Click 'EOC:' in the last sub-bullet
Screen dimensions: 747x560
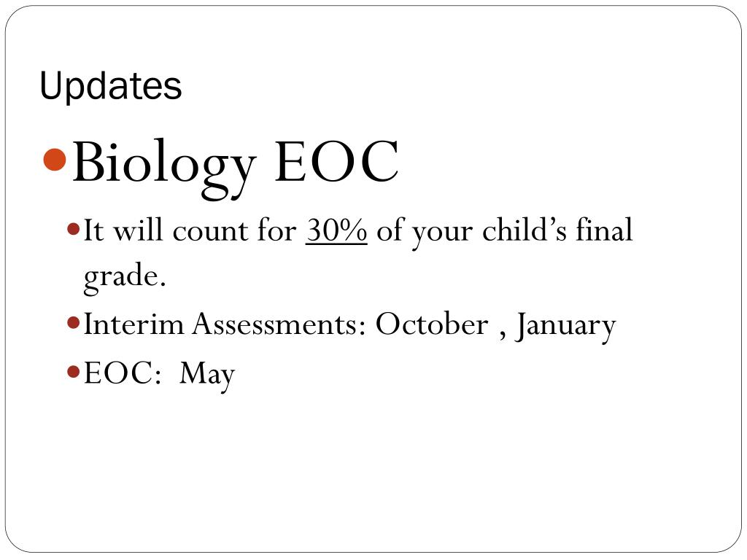pyautogui.click(x=123, y=373)
